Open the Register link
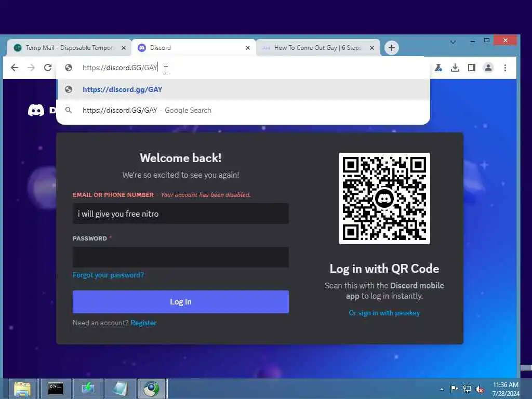 (143, 323)
